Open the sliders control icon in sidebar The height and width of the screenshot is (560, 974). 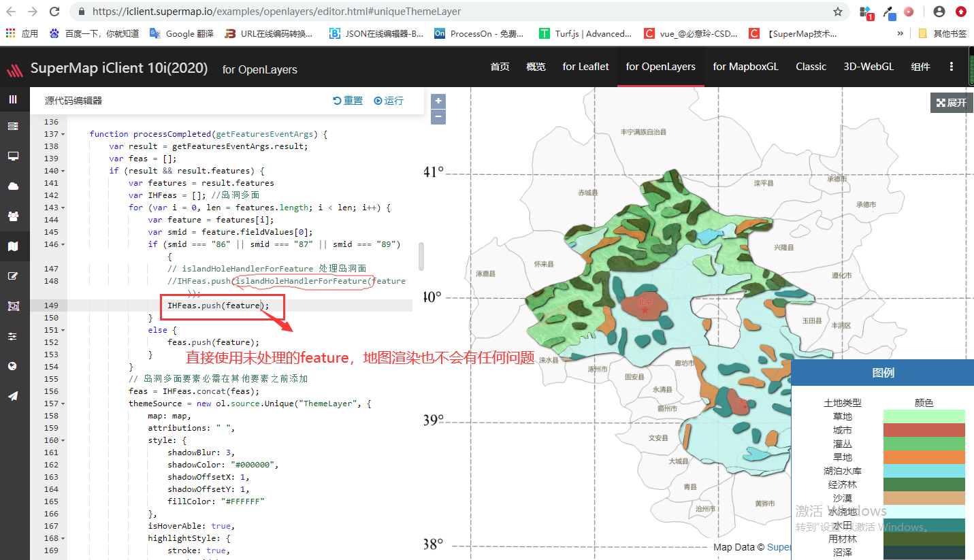pos(13,336)
